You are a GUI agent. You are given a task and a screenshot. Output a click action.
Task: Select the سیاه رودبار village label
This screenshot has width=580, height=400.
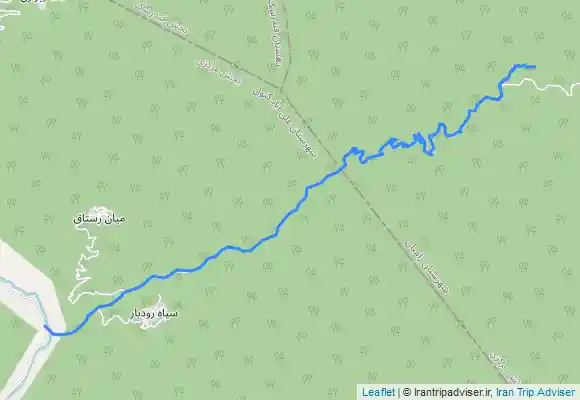tap(154, 314)
